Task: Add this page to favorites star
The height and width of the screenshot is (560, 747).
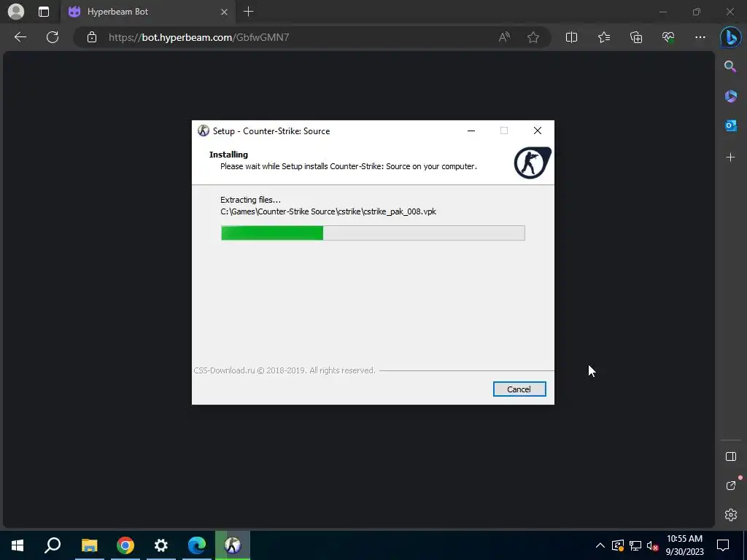Action: pos(533,37)
